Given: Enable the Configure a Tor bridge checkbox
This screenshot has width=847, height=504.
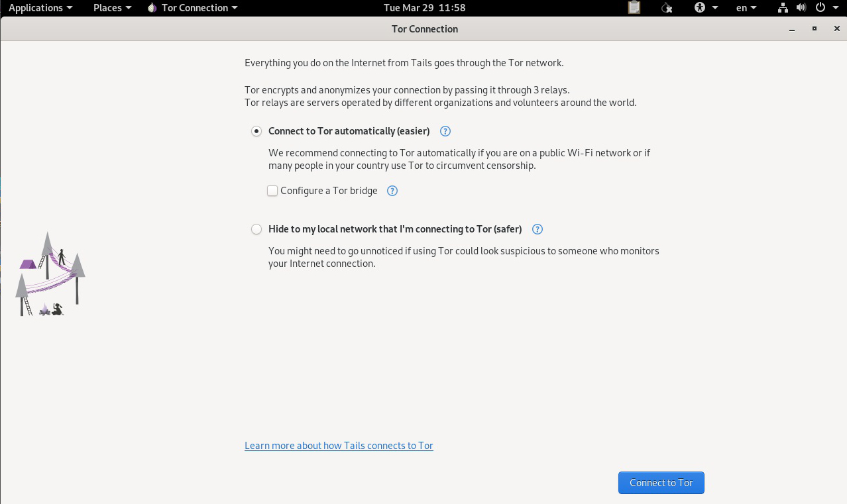Looking at the screenshot, I should click(272, 191).
